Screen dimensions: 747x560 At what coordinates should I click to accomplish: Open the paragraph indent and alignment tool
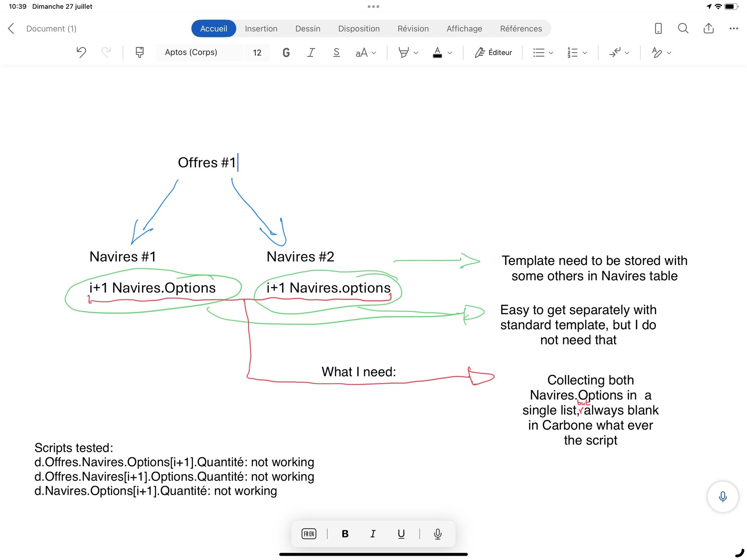(615, 53)
